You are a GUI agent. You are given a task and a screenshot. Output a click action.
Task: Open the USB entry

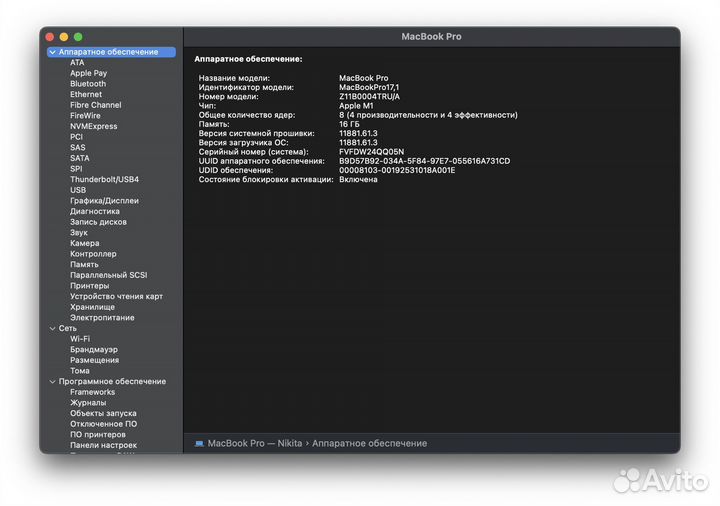click(78, 190)
